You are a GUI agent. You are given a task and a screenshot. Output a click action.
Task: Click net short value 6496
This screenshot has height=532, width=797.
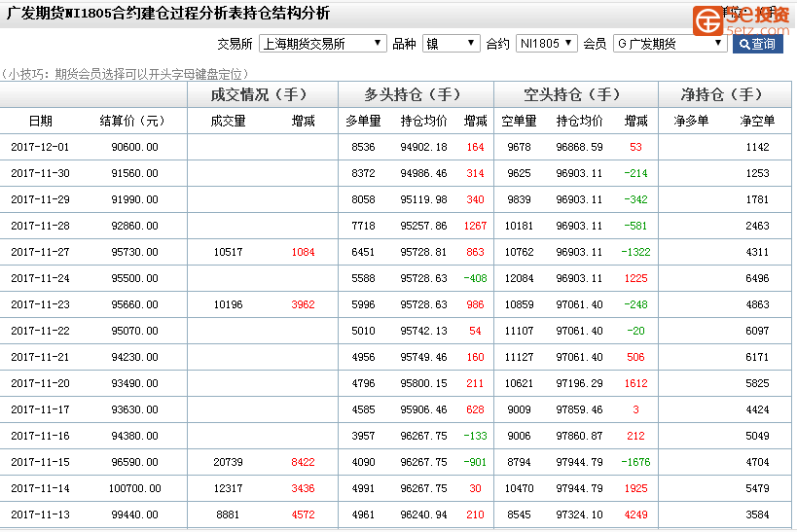tap(757, 278)
